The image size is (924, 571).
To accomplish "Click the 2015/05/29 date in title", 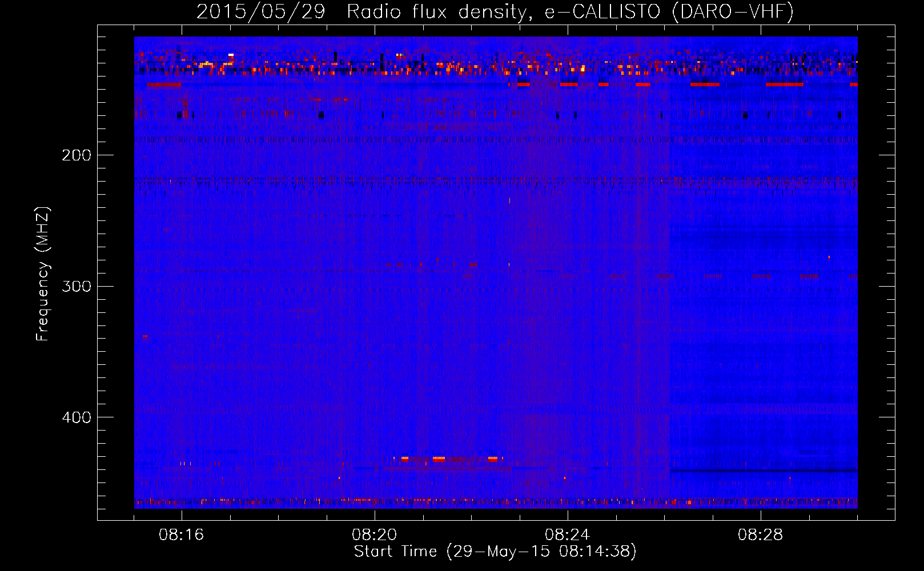I will [261, 11].
